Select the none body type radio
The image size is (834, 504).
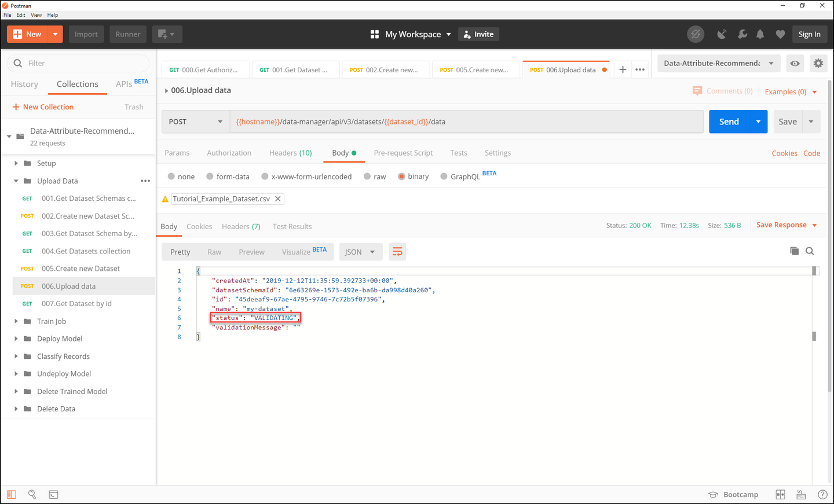(171, 176)
